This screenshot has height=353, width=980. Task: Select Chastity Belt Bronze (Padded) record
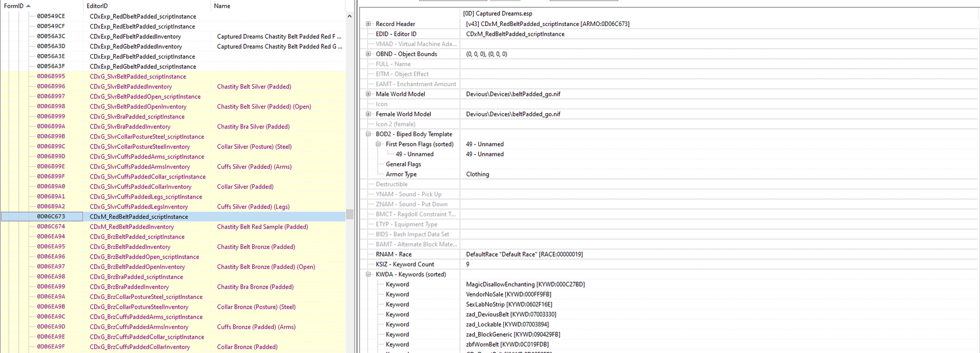(x=173, y=247)
